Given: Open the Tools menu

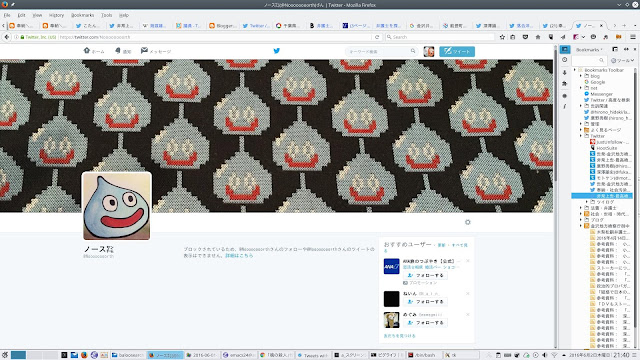Looking at the screenshot, I should click(107, 15).
